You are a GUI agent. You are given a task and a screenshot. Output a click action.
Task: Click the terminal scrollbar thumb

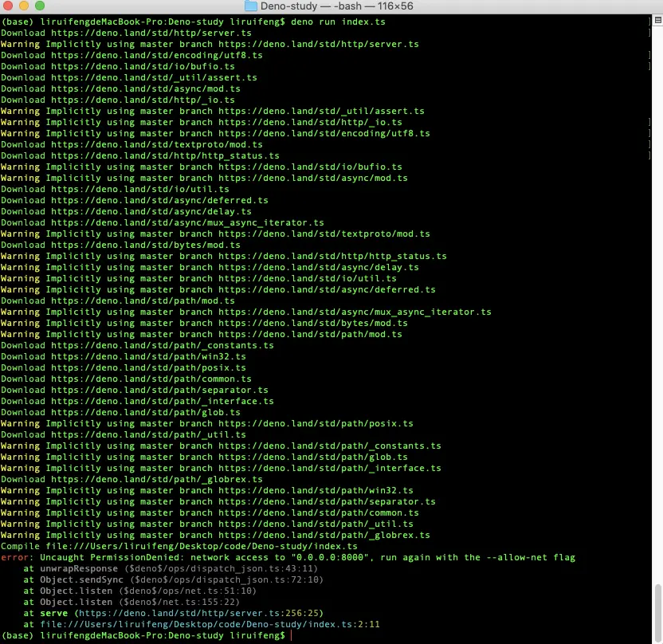tap(657, 612)
